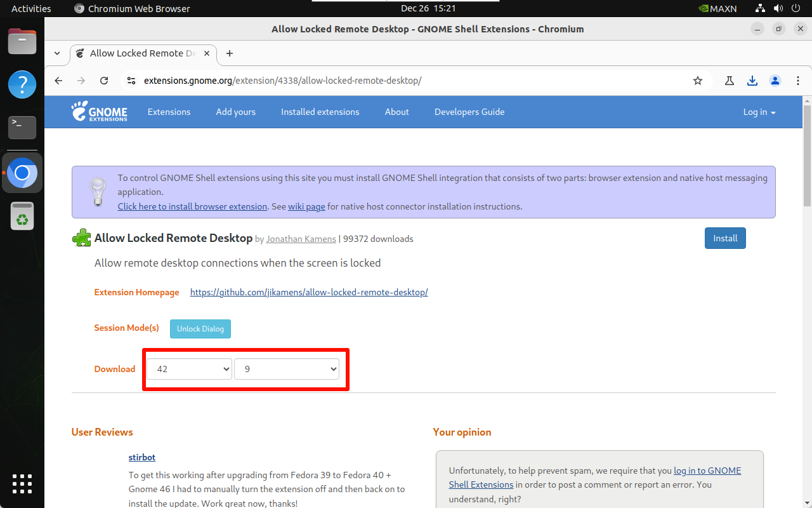Open the Chromium downloads icon
The image size is (812, 508).
point(752,81)
